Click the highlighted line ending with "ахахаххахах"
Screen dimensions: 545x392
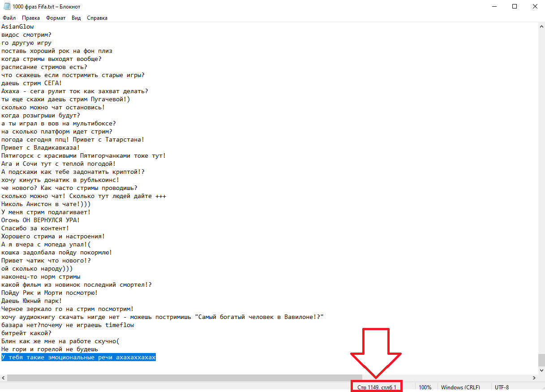point(78,357)
